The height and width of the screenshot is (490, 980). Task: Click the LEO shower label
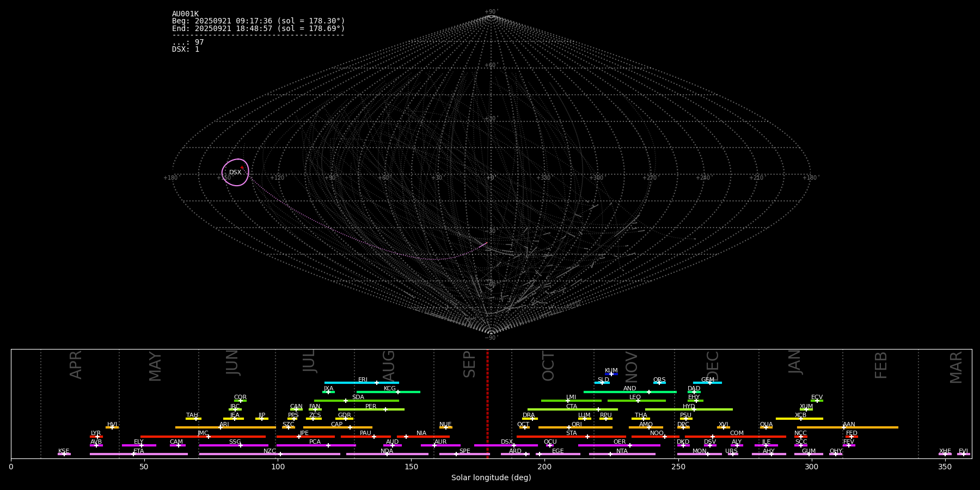[x=635, y=397]
